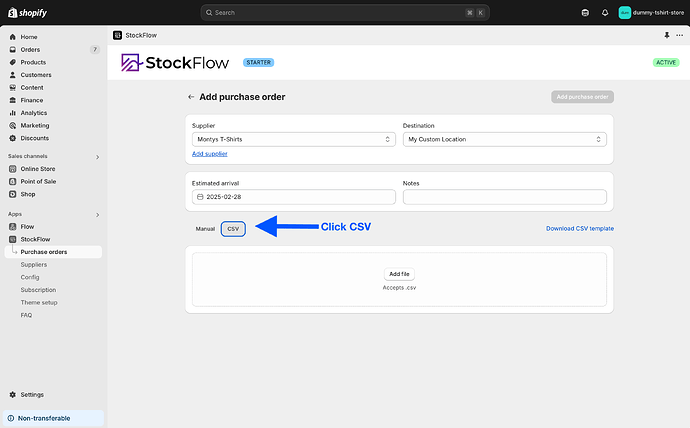Pin the StockFlow app with pin icon
Viewport: 690px width, 428px height.
tap(666, 35)
